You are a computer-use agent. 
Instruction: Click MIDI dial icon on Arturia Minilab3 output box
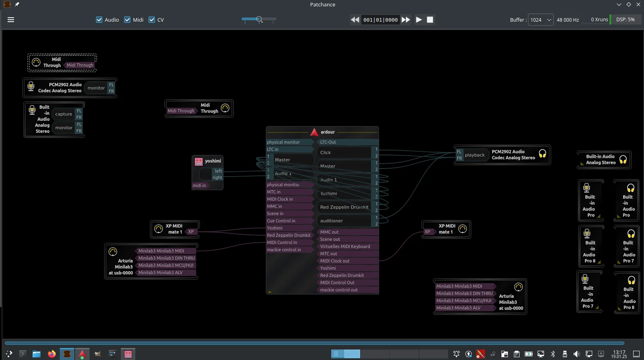113,252
